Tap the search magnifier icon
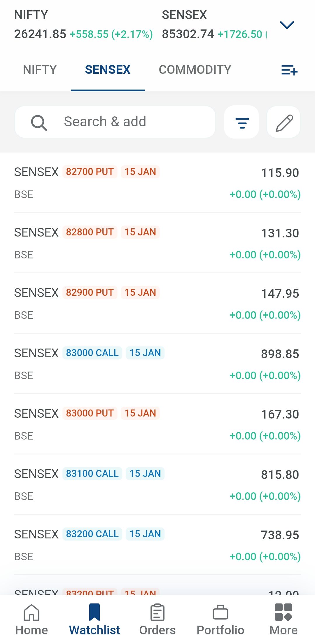Screen dimensions: 315x644 pos(39,123)
